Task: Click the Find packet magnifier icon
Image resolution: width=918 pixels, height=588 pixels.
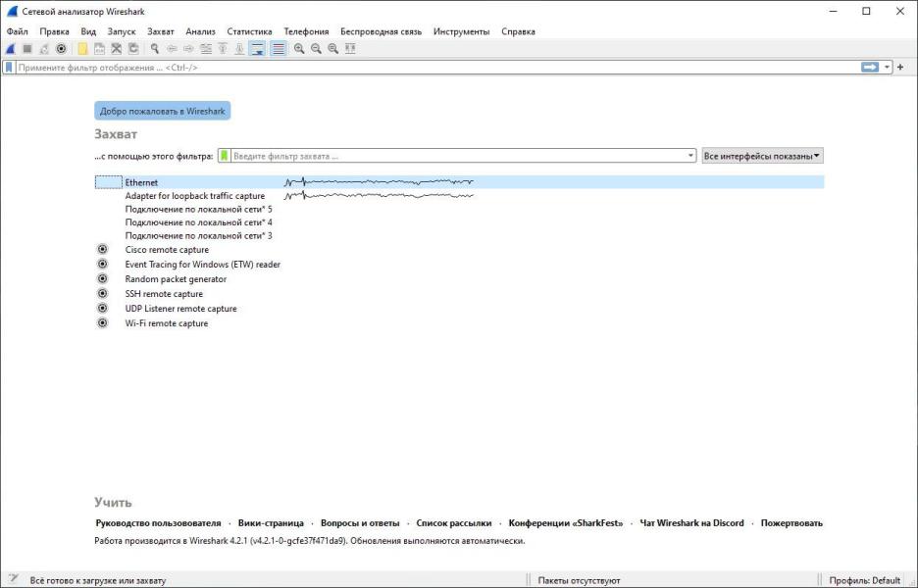Action: (x=155, y=49)
